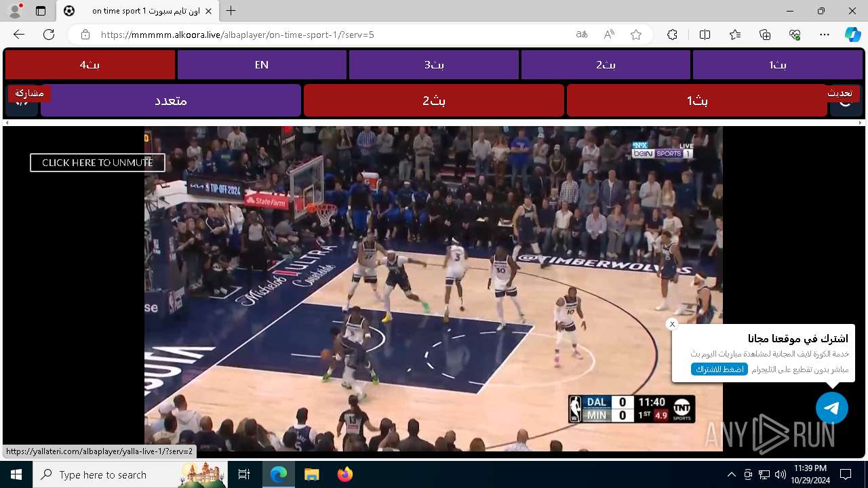Click the مشاركة share button

coord(29,94)
